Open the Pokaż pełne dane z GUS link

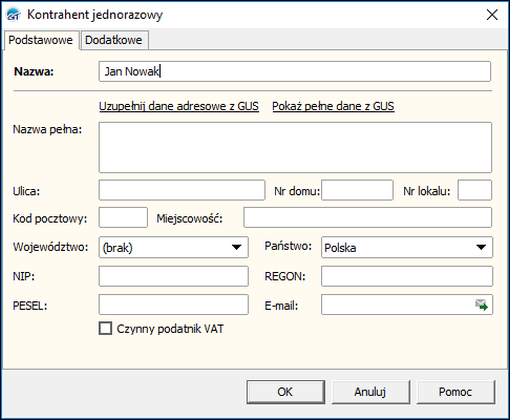[333, 106]
